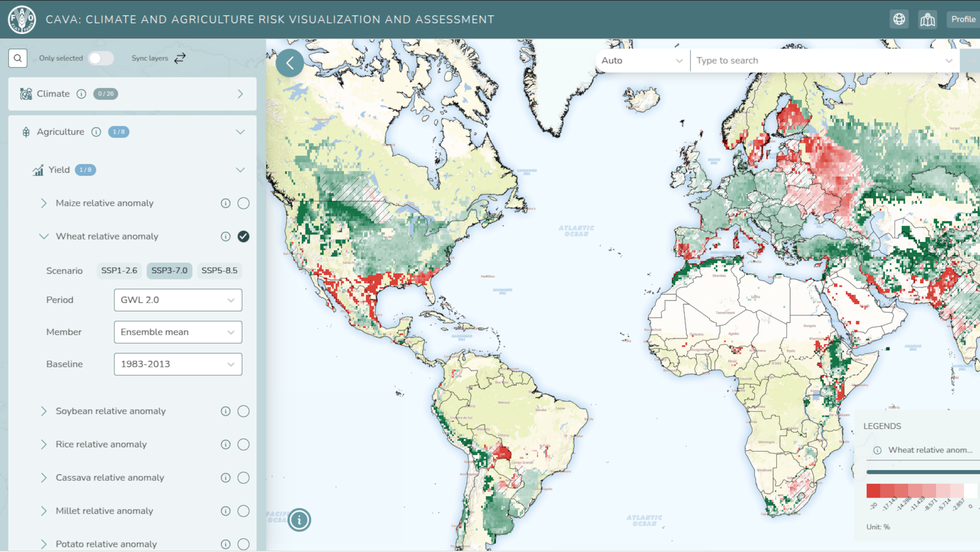Select the SSP5-8.5 scenario
Screen dimensions: 980x552
(219, 271)
